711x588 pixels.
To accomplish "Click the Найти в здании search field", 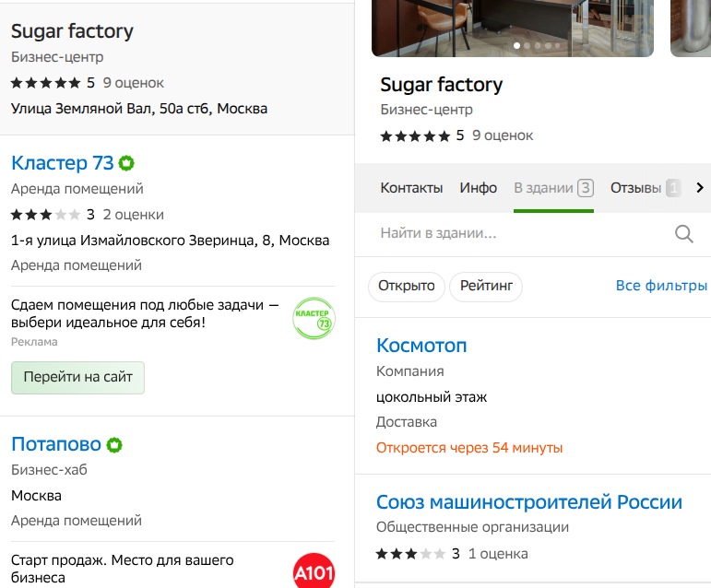I will point(516,234).
